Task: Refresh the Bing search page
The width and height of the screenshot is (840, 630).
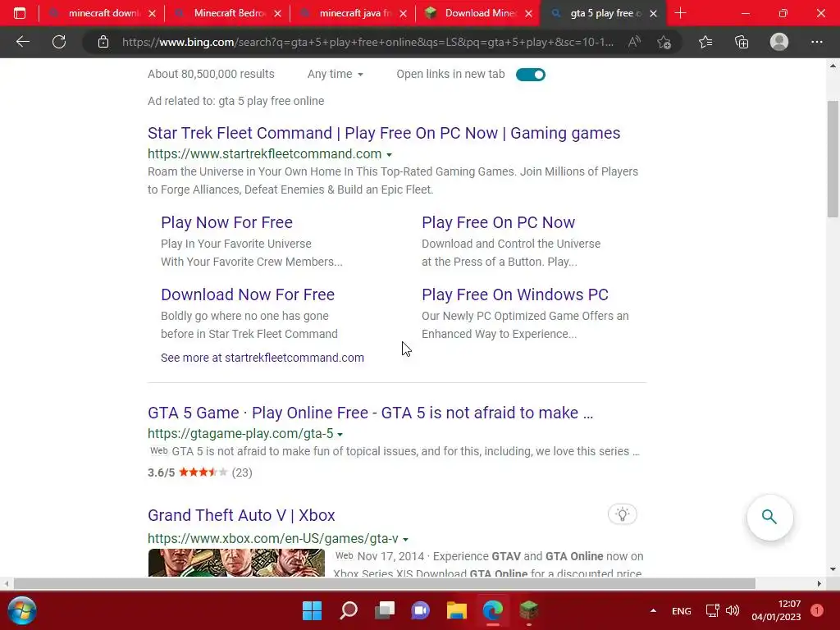Action: click(x=59, y=42)
